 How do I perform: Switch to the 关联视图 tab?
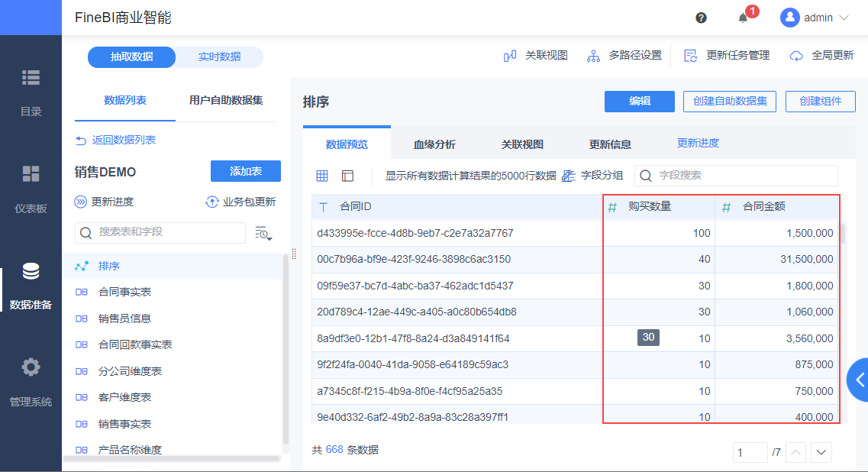tap(522, 144)
